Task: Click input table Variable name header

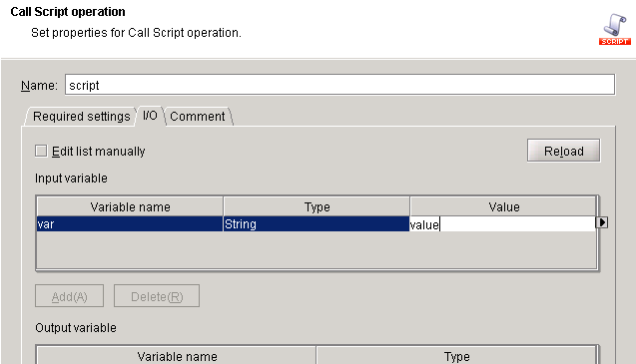Action: [130, 206]
